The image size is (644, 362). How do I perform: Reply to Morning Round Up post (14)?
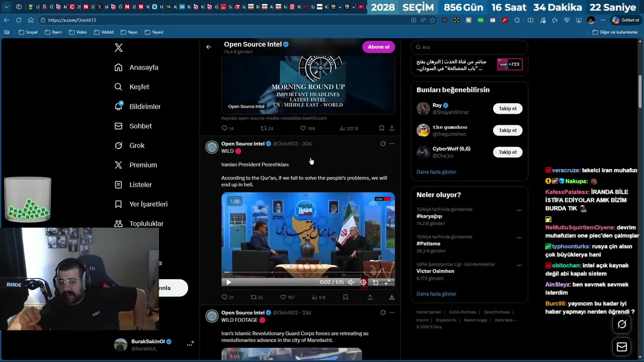pyautogui.click(x=227, y=128)
